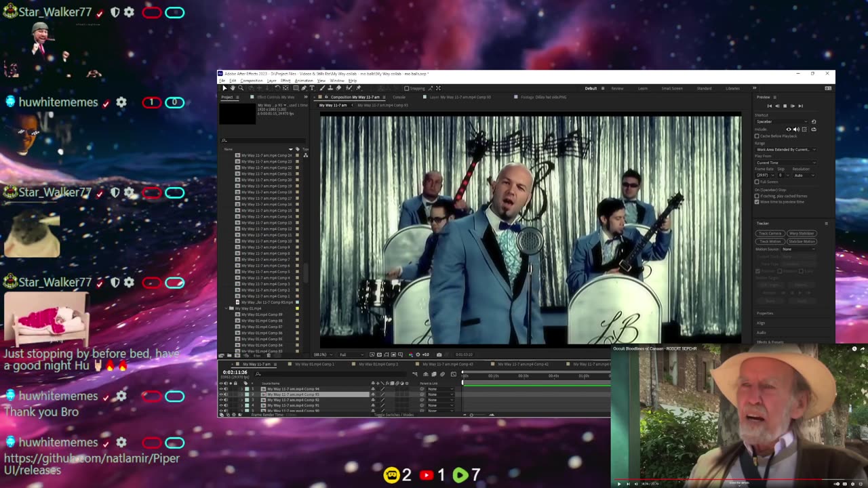Viewport: 868px width, 488px height.
Task: Enable the Snapping checkbox
Action: click(x=406, y=88)
